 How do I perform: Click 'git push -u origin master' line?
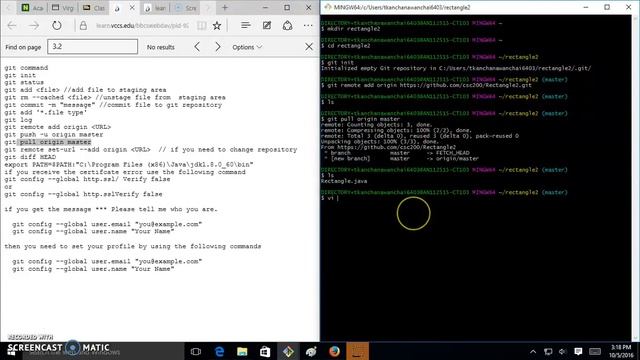pyautogui.click(x=53, y=134)
